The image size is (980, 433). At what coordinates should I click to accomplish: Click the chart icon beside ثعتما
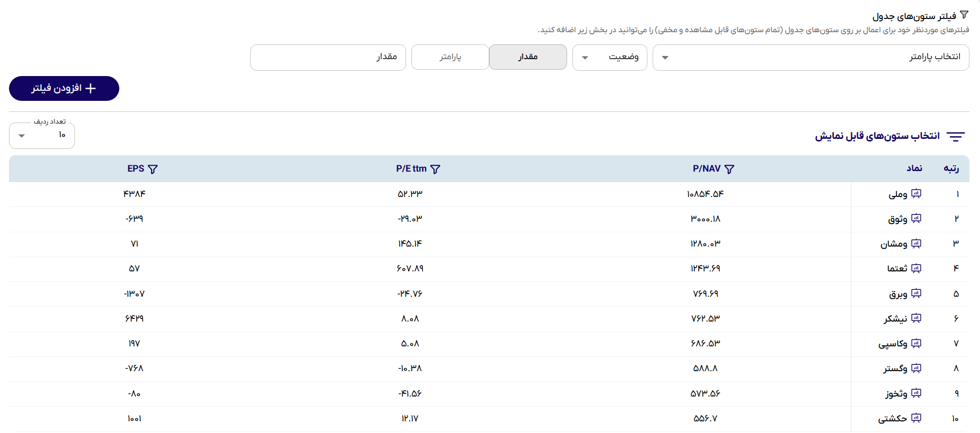tap(916, 268)
